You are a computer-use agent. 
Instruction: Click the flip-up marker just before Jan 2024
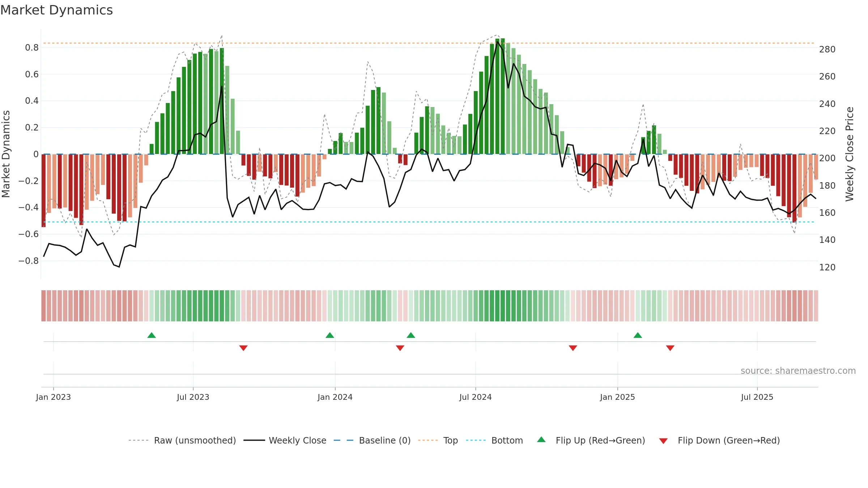point(330,335)
